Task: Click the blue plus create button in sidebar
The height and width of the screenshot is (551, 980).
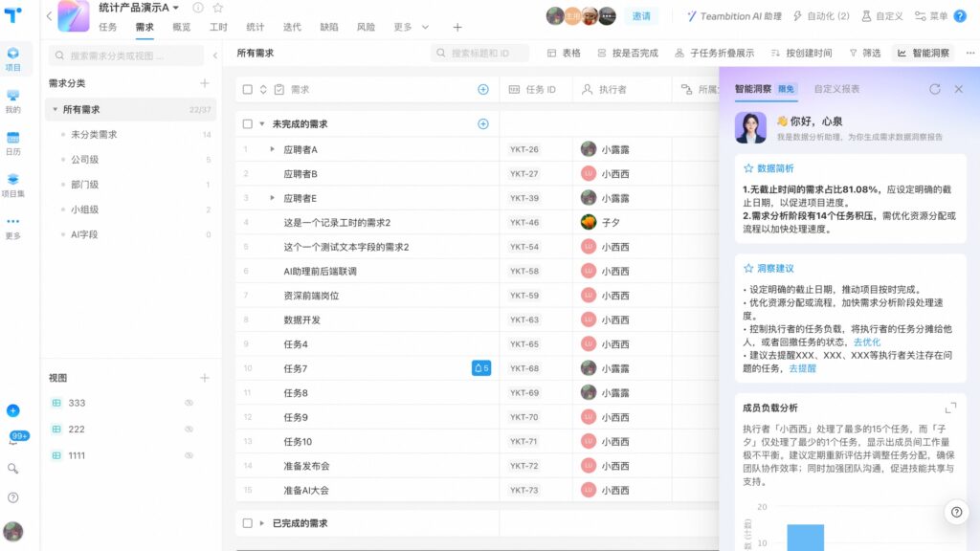Action: 12,410
